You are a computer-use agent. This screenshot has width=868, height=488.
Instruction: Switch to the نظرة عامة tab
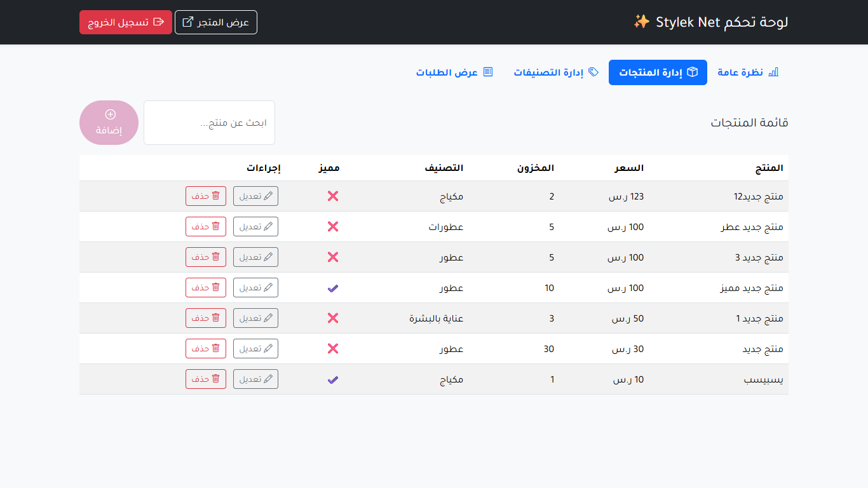tap(748, 72)
